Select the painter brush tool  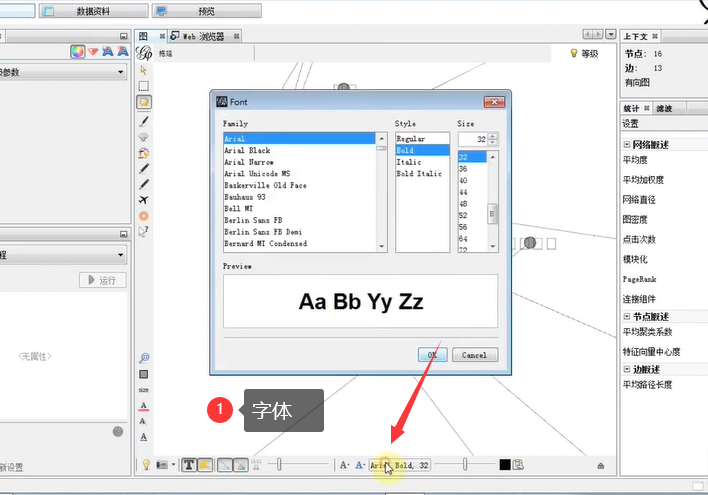(x=144, y=121)
